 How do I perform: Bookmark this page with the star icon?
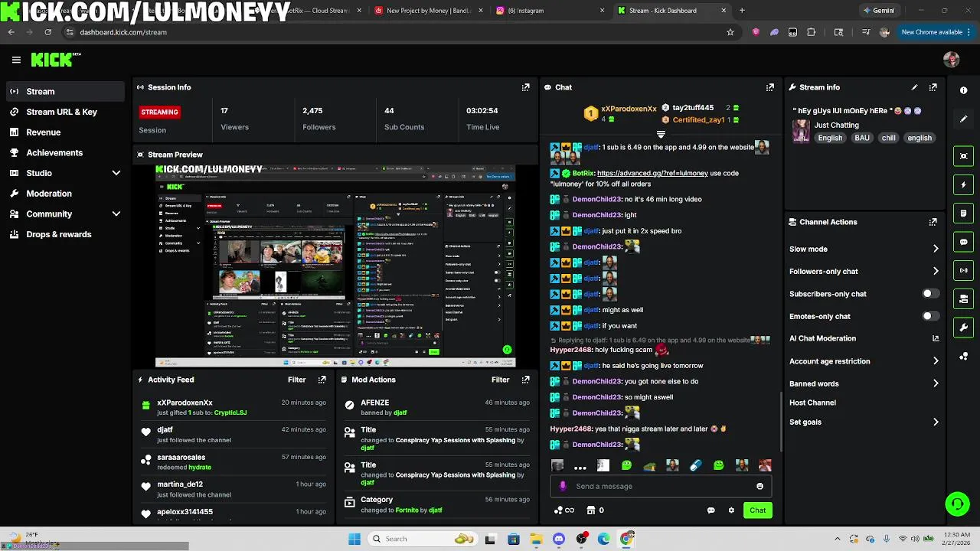(730, 32)
